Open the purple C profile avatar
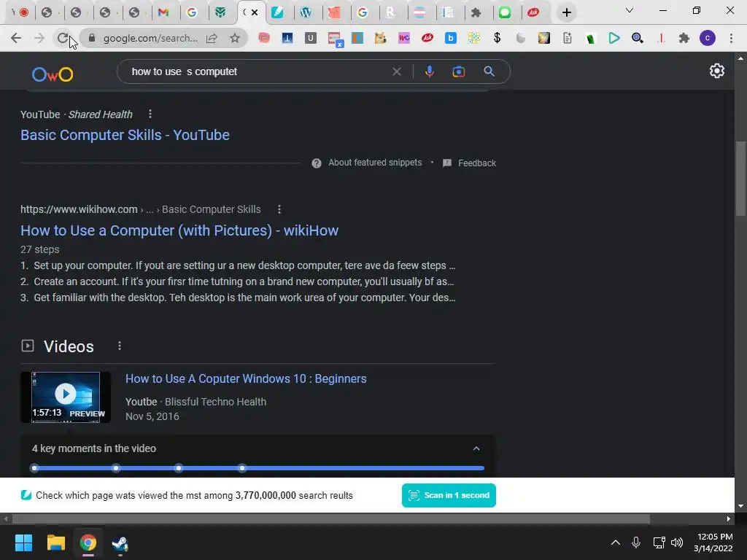This screenshot has height=560, width=747. 708,38
